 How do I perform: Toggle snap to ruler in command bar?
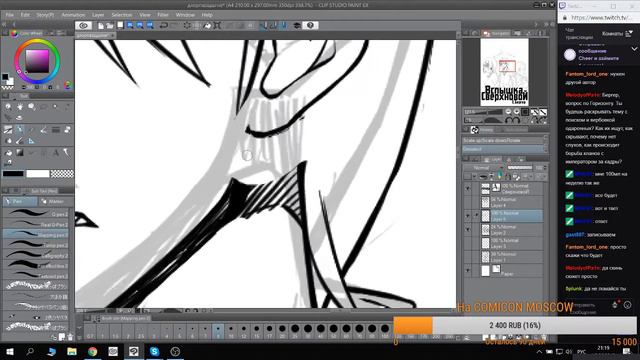click(264, 25)
